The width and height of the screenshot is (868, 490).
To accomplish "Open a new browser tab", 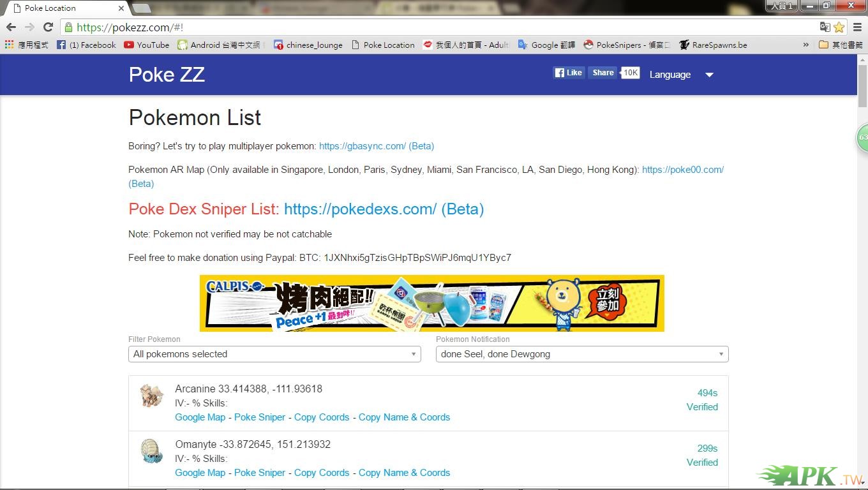I will coord(142,8).
